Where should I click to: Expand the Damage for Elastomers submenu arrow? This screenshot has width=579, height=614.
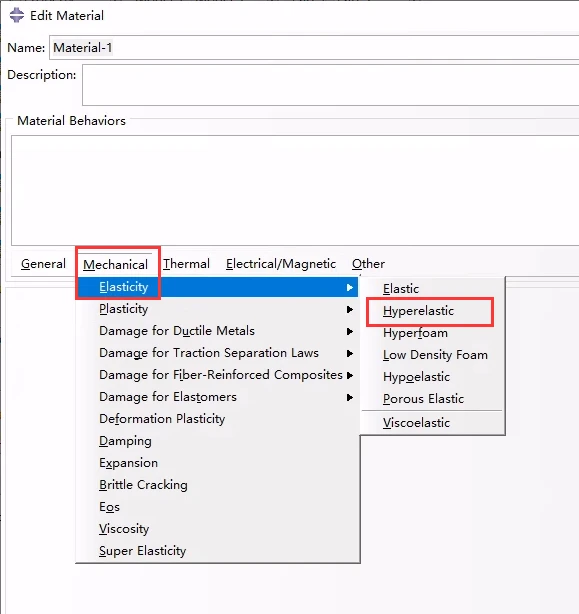[x=350, y=397]
